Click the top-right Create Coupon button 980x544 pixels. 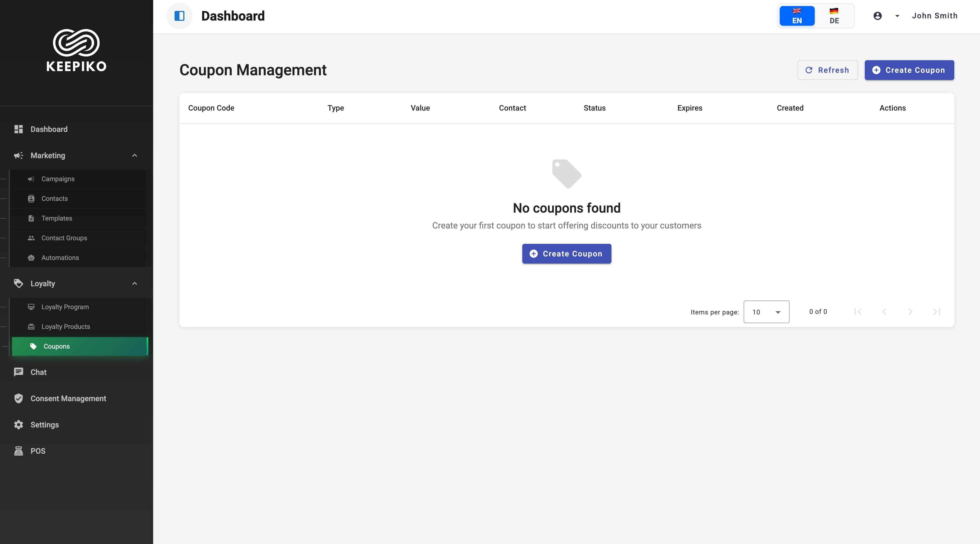(x=909, y=70)
